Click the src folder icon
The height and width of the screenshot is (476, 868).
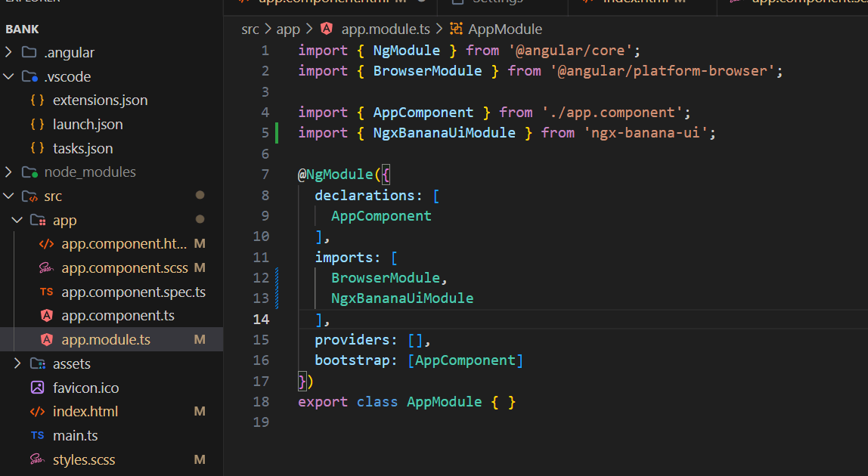(29, 196)
